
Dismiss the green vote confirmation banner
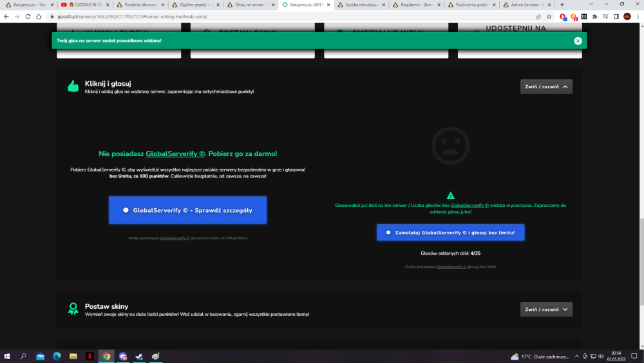578,41
